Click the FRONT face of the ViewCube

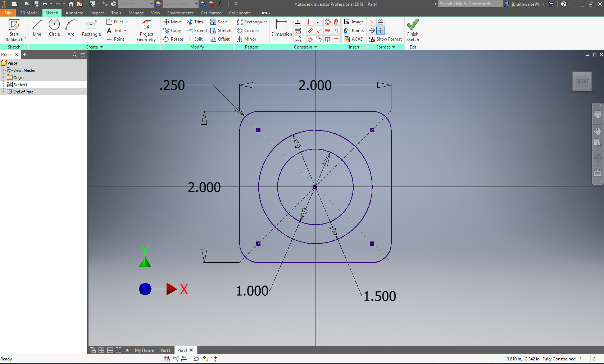pos(582,82)
